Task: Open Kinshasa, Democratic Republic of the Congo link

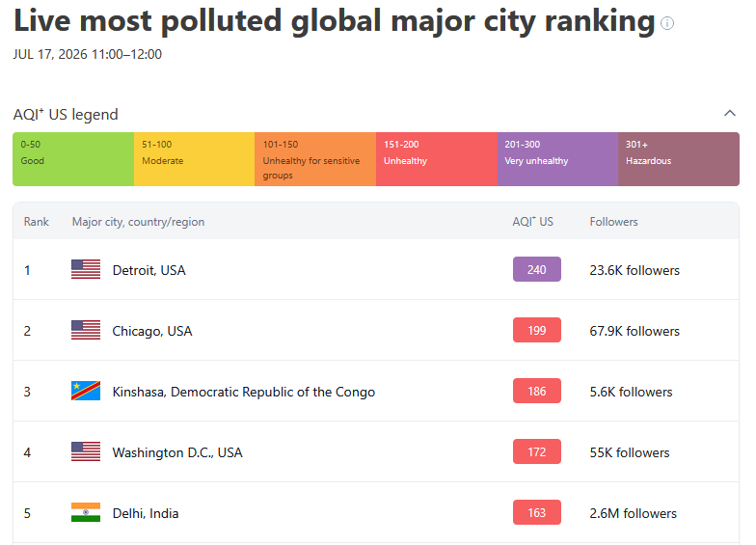Action: click(x=243, y=392)
